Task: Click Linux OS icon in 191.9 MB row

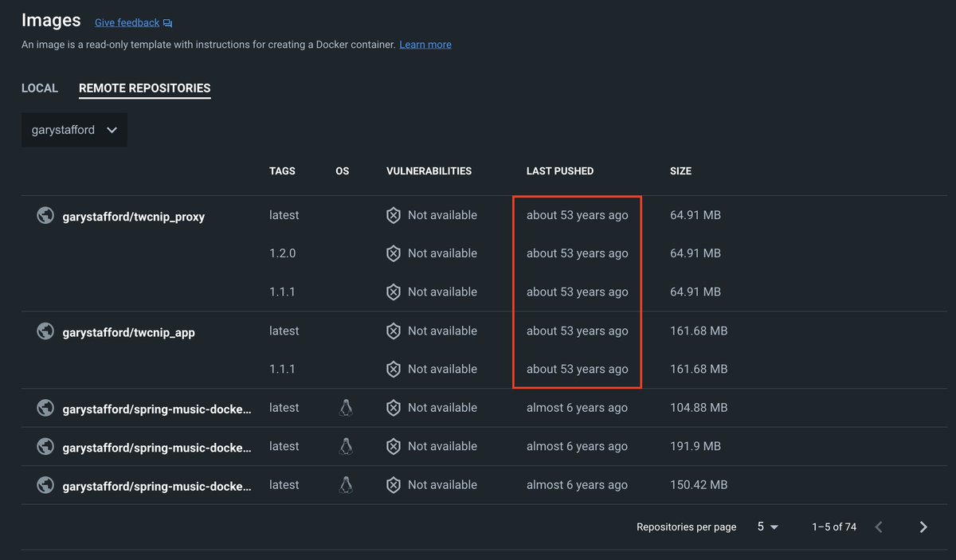Action: click(x=346, y=446)
